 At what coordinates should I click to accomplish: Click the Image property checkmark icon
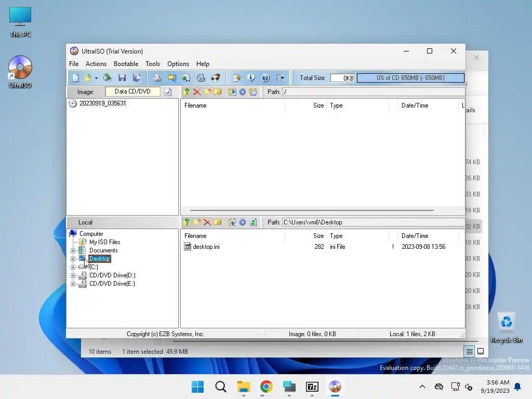click(x=168, y=92)
